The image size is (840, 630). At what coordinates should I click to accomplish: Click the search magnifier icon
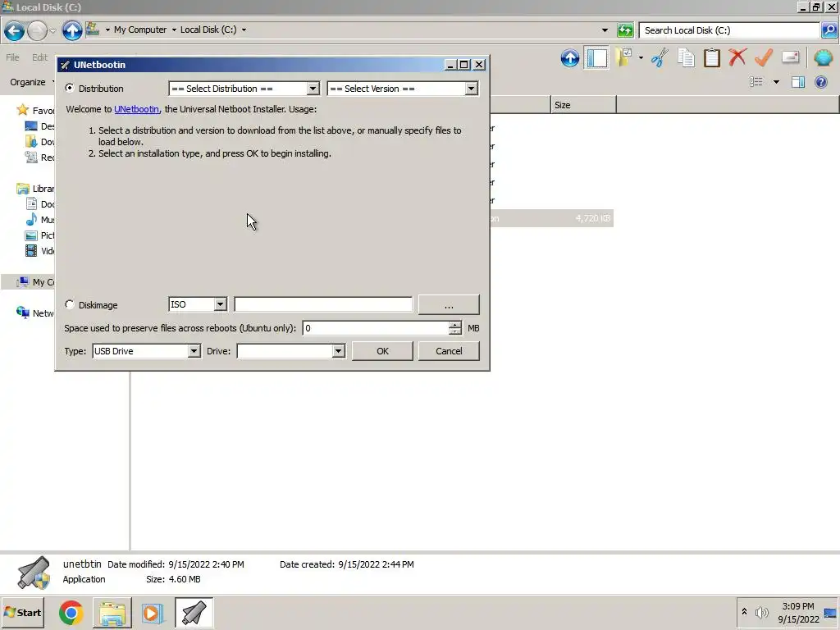[829, 30]
